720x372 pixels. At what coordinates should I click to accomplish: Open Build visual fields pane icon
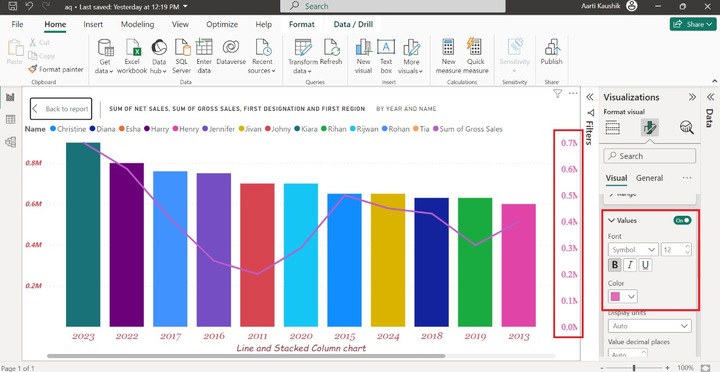613,128
